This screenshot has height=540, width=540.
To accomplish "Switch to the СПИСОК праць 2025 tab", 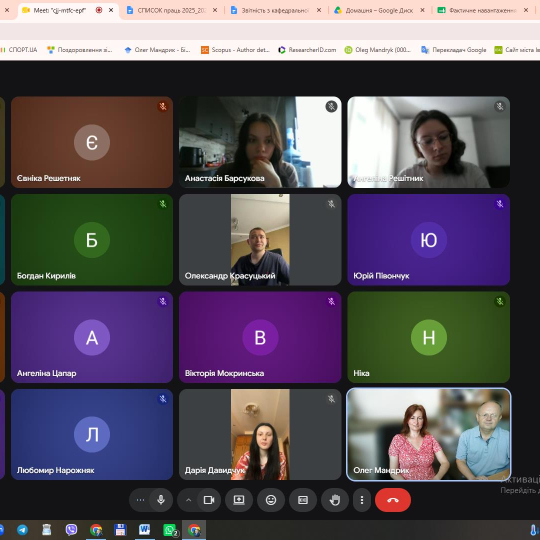I will point(172,10).
